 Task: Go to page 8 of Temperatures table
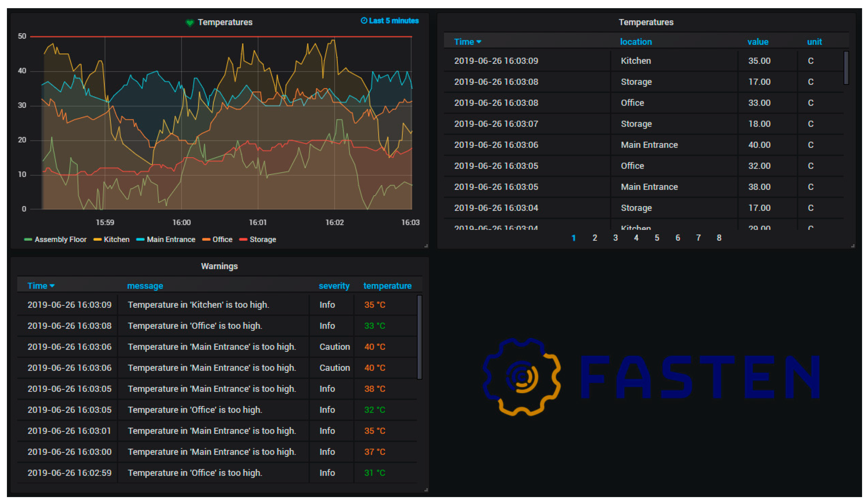(719, 238)
